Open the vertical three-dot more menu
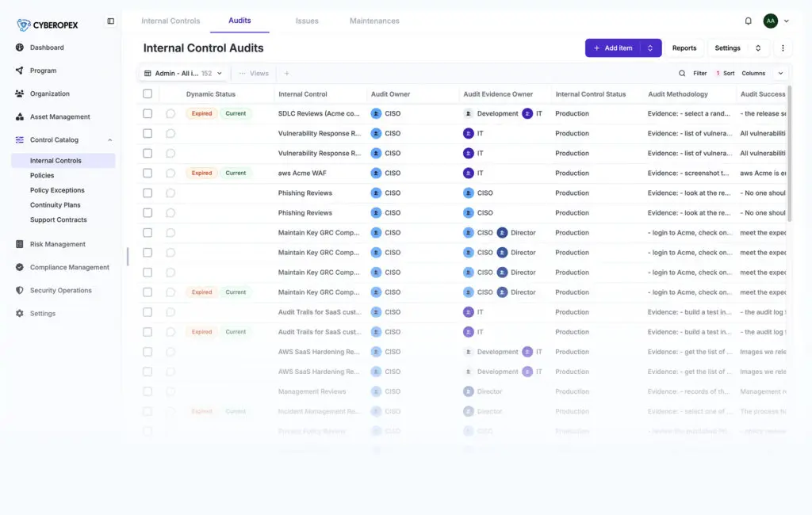This screenshot has height=515, width=812. tap(783, 48)
